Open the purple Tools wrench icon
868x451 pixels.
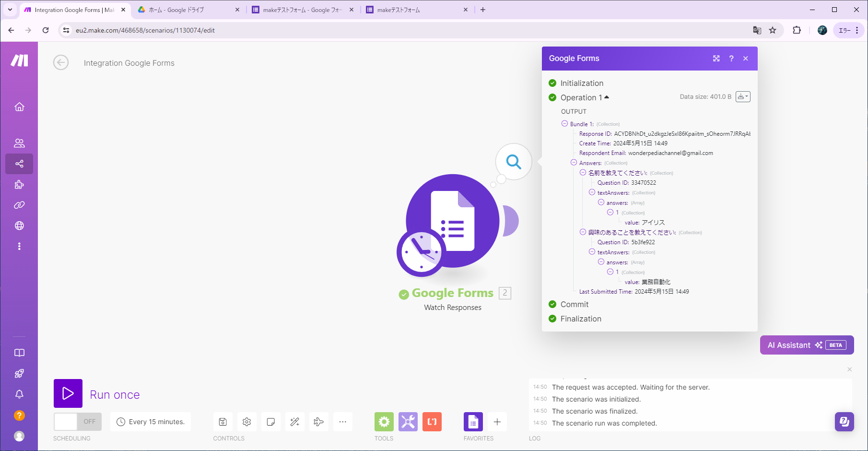tap(408, 422)
